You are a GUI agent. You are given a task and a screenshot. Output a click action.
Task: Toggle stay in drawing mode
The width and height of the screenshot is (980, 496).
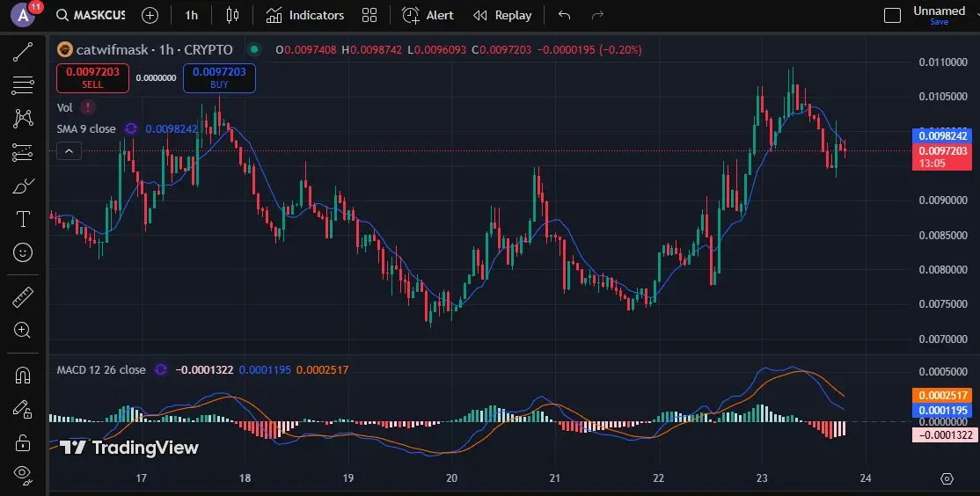(x=23, y=409)
